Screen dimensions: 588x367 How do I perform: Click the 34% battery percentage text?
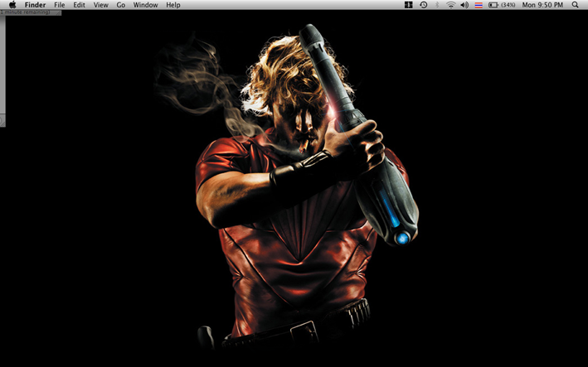508,5
